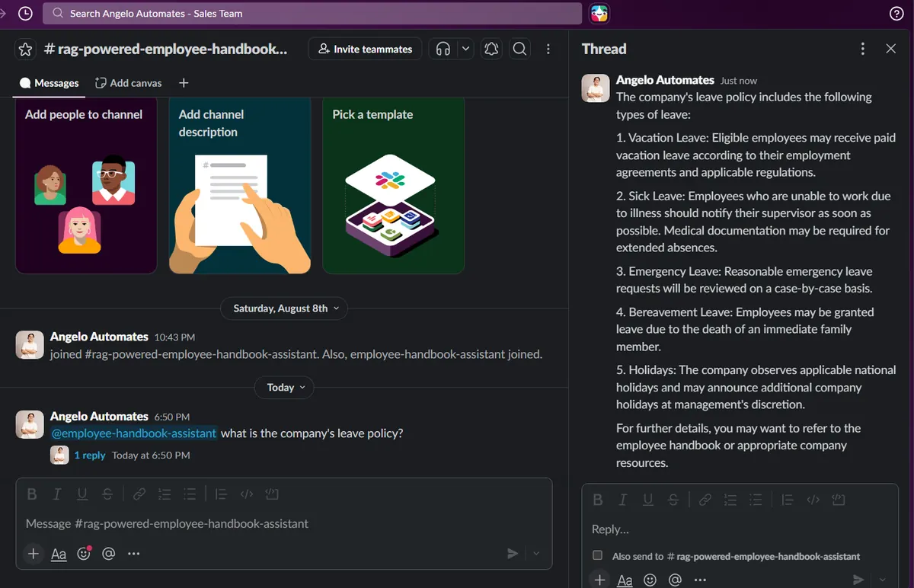
Task: Open emoji picker in thread composer
Action: [650, 580]
